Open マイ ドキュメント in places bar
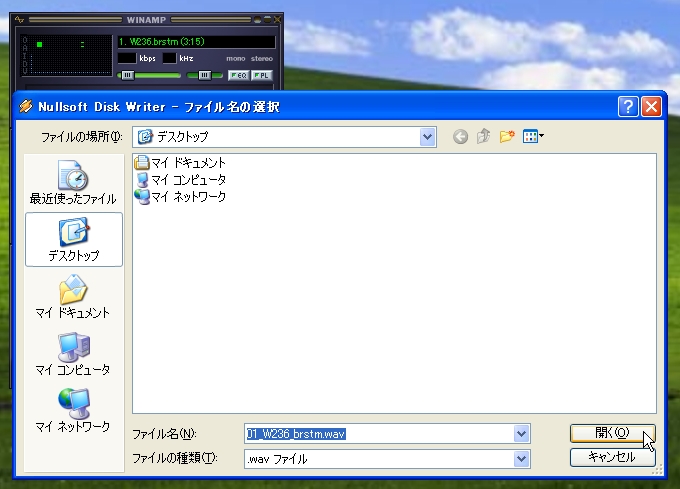Image resolution: width=680 pixels, height=489 pixels. (x=73, y=297)
